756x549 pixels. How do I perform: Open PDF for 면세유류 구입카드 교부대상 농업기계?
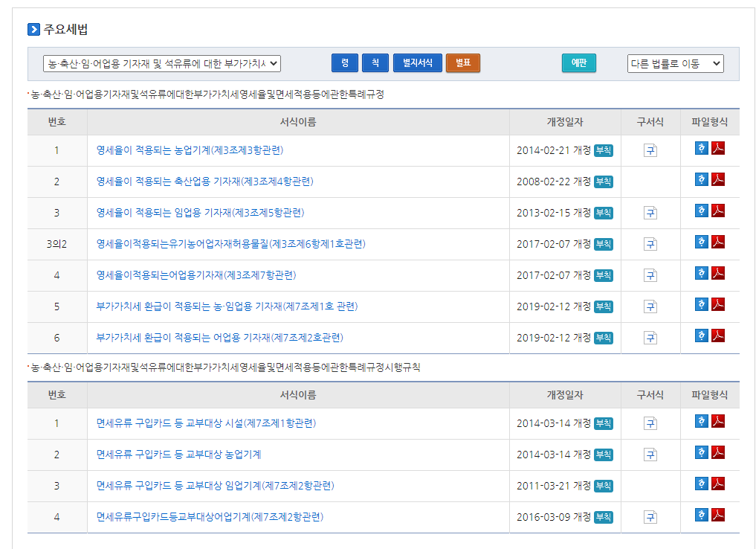click(718, 453)
